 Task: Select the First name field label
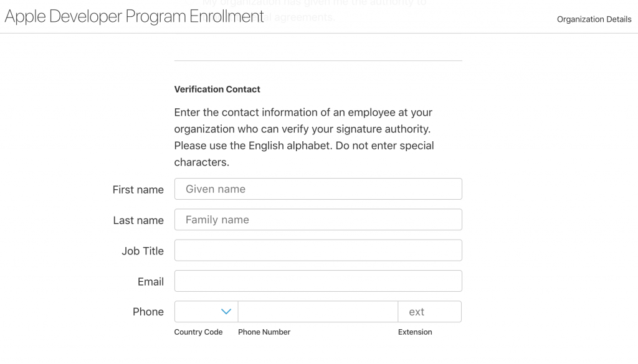(x=138, y=190)
